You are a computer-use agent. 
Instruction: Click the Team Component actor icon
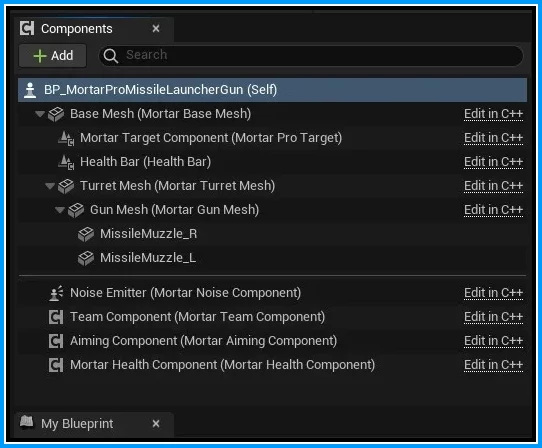pos(56,317)
